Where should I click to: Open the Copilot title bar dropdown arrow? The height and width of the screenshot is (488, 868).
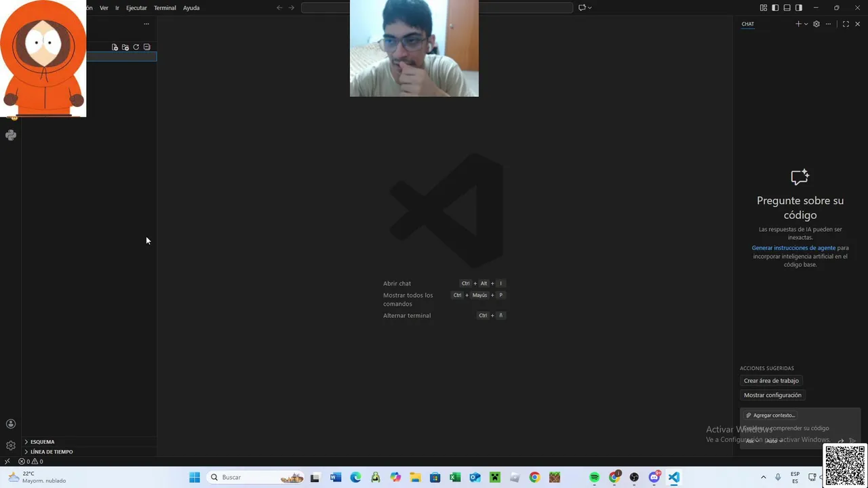590,7
